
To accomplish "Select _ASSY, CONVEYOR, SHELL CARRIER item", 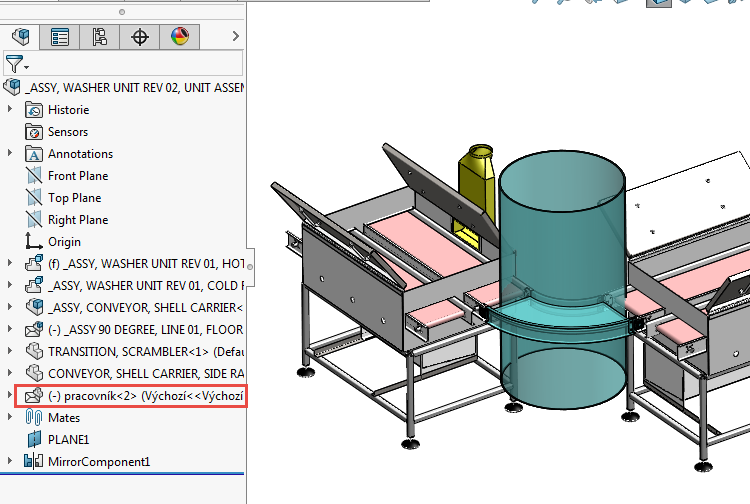I will tap(145, 308).
